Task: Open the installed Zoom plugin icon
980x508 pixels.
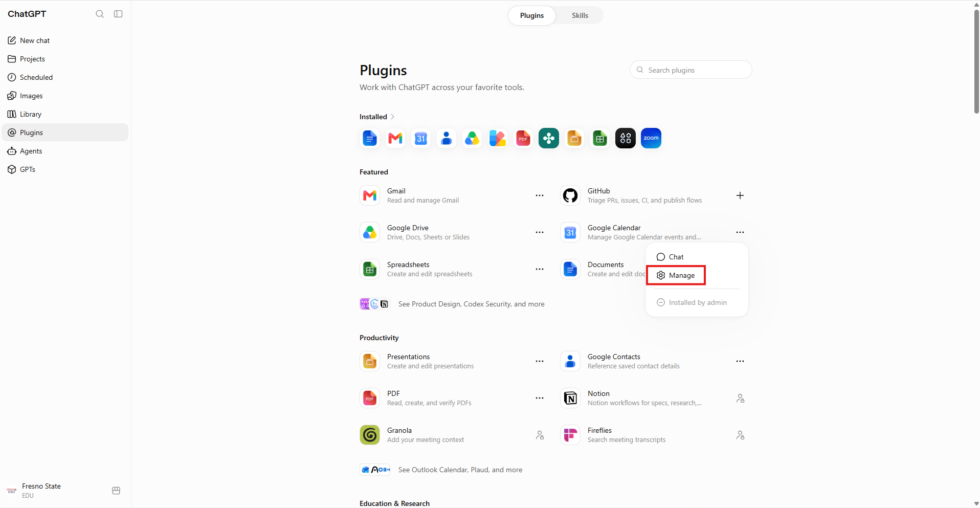Action: click(651, 138)
